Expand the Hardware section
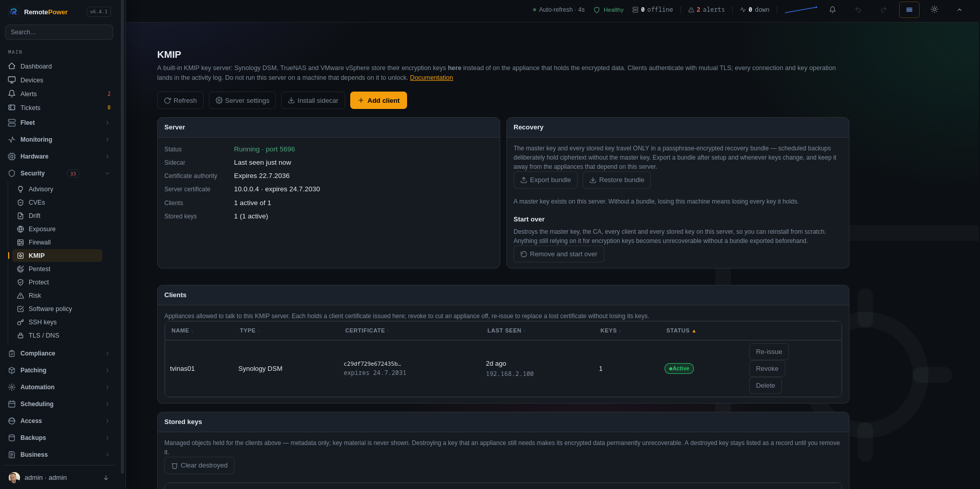The image size is (980, 489). 59,157
